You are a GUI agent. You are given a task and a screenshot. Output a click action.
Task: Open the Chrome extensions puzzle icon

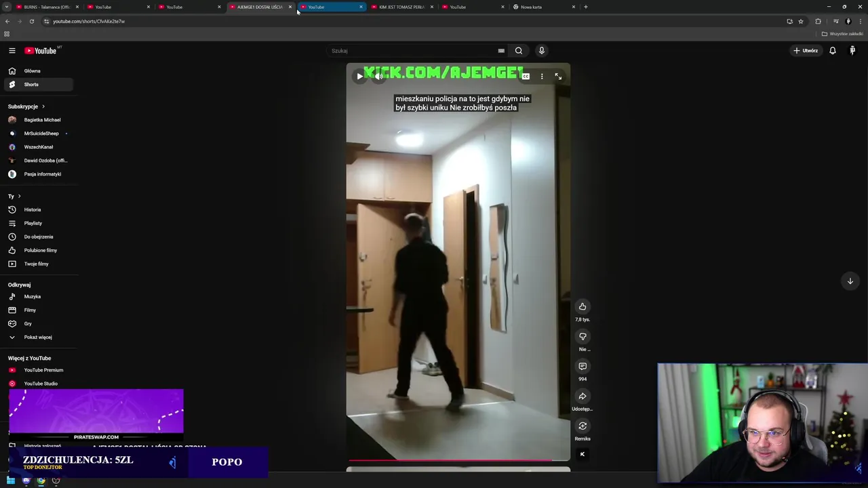[818, 21]
